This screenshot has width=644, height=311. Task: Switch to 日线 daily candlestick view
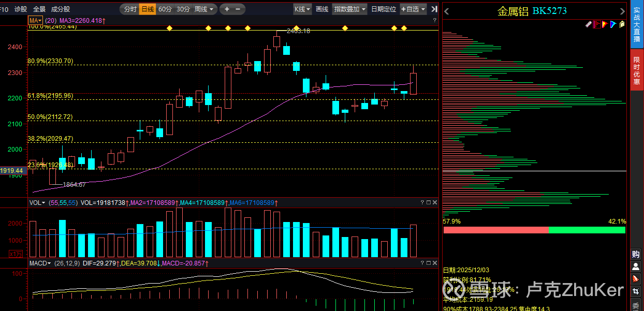(148, 9)
